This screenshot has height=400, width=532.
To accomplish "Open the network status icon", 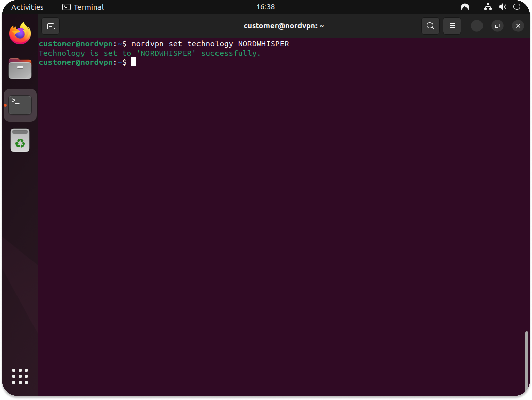I will tap(487, 7).
